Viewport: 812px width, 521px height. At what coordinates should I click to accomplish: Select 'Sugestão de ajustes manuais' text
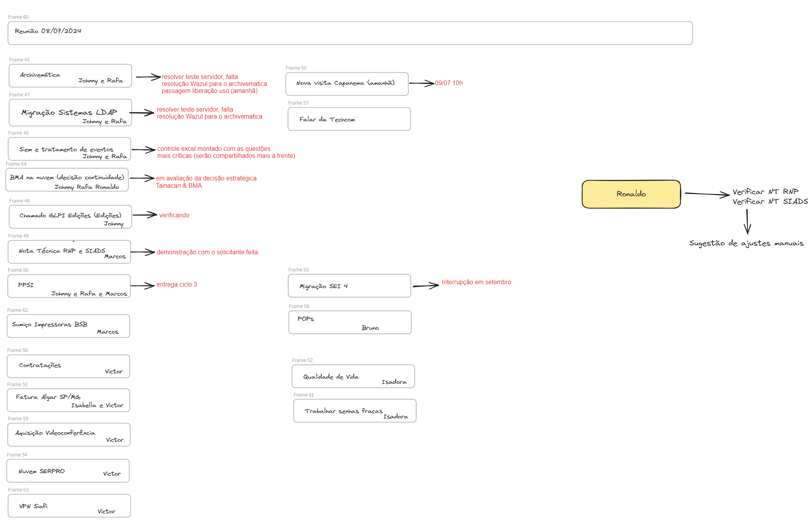[746, 243]
